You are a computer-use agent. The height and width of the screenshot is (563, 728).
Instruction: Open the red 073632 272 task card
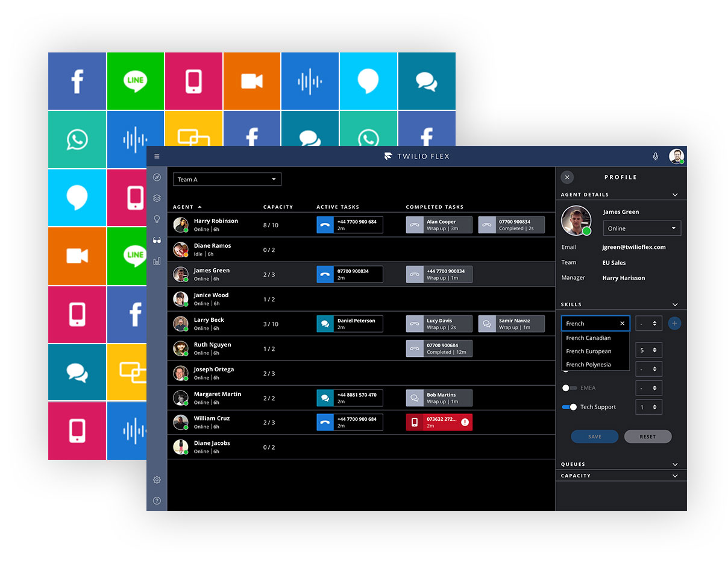point(439,423)
